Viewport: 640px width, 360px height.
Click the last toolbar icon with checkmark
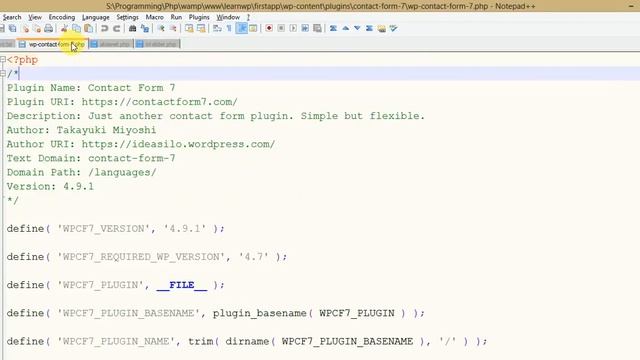click(393, 28)
